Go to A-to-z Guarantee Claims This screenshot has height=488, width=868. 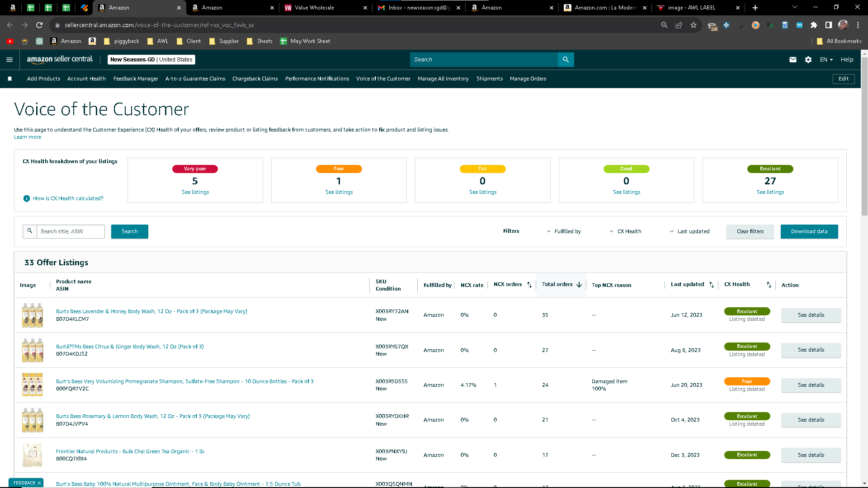[x=195, y=79]
